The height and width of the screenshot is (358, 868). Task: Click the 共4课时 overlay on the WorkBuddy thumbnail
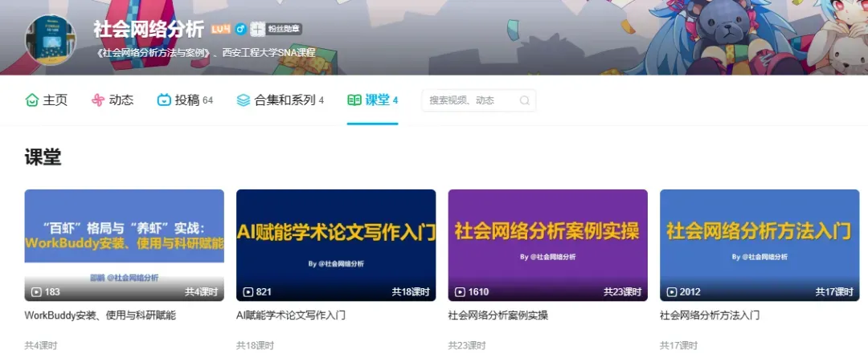coord(202,291)
